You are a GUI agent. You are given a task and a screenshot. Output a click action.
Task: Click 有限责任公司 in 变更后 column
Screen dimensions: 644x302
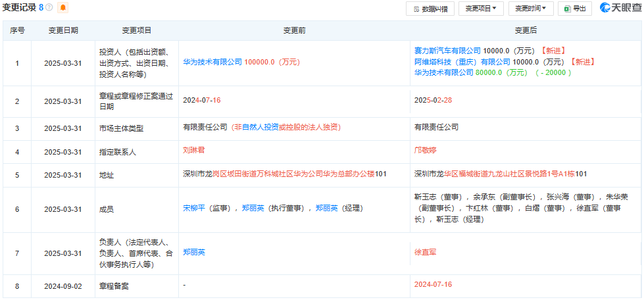(437, 127)
